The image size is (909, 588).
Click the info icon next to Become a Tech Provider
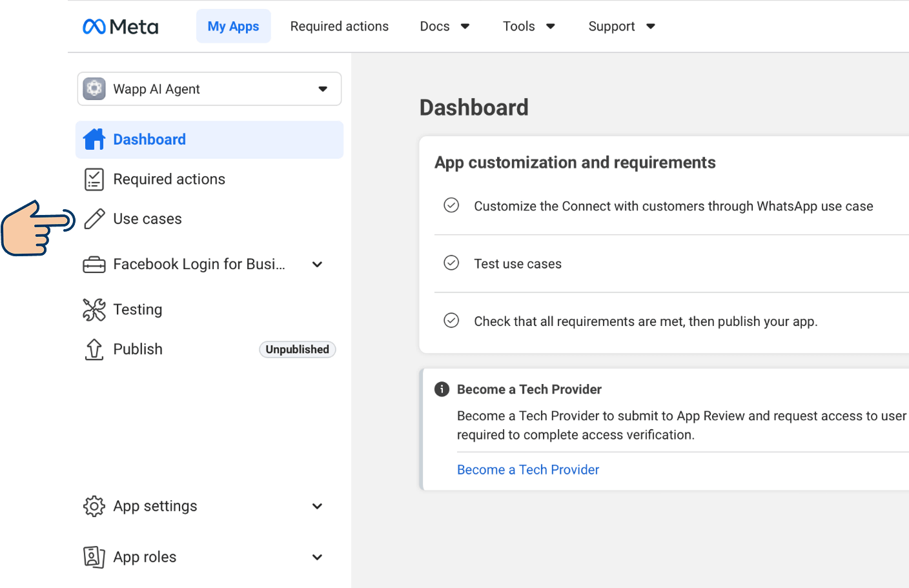442,389
